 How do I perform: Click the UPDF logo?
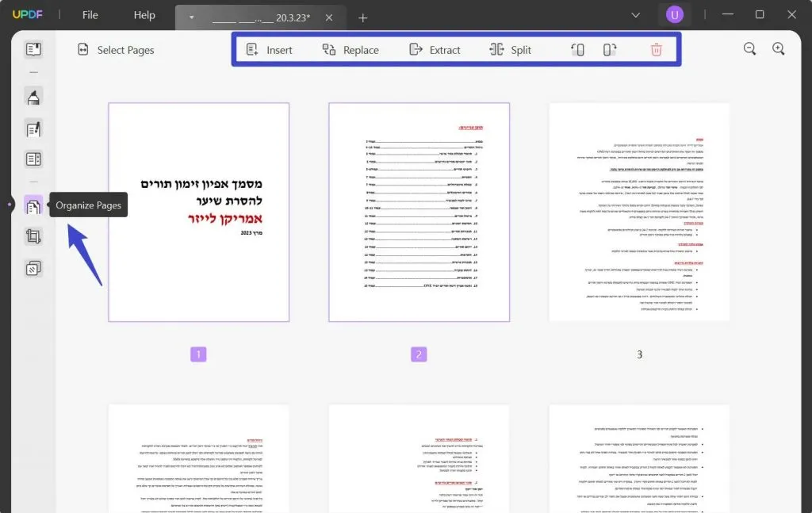28,14
